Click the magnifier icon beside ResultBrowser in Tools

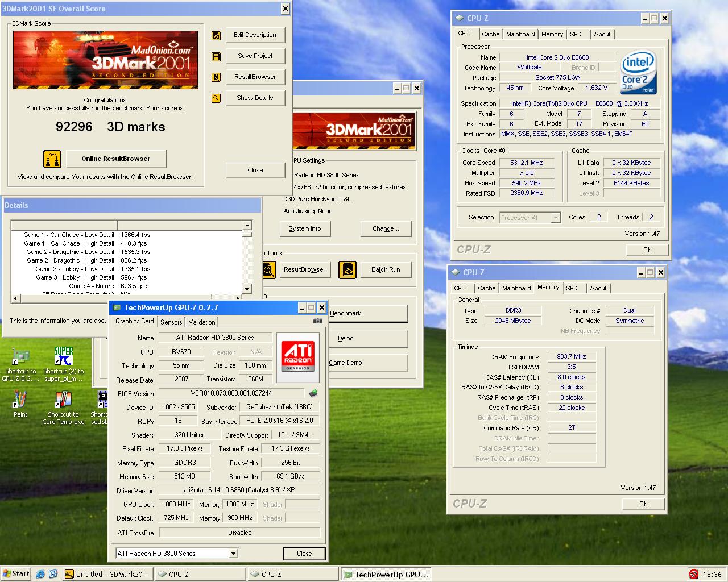[x=269, y=270]
